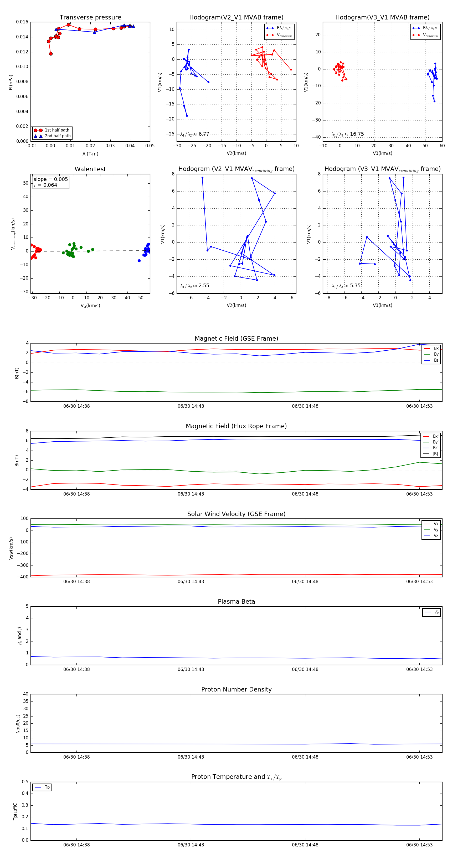Click the "Bz'" legend entry in Flux Rope plot
The height and width of the screenshot is (868, 473).
(431, 448)
